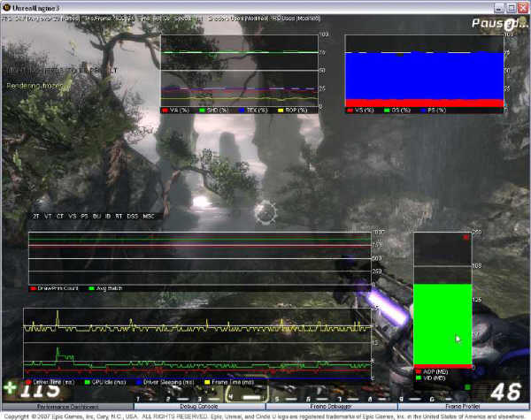This screenshot has width=531, height=420.
Task: Click the aiming crosshair reticle
Action: click(x=266, y=212)
